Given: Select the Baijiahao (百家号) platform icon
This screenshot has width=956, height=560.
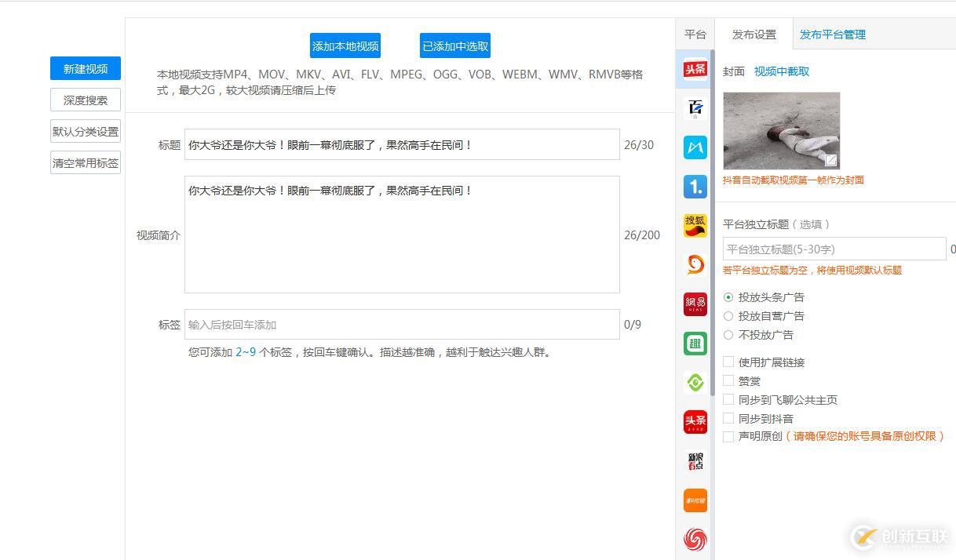Looking at the screenshot, I should 695,108.
